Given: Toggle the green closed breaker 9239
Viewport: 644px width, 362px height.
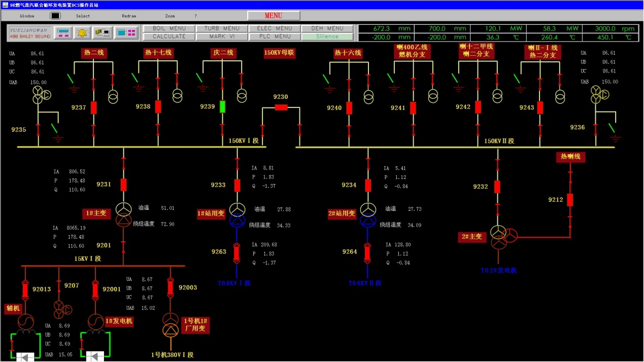Looking at the screenshot, I should [x=222, y=107].
